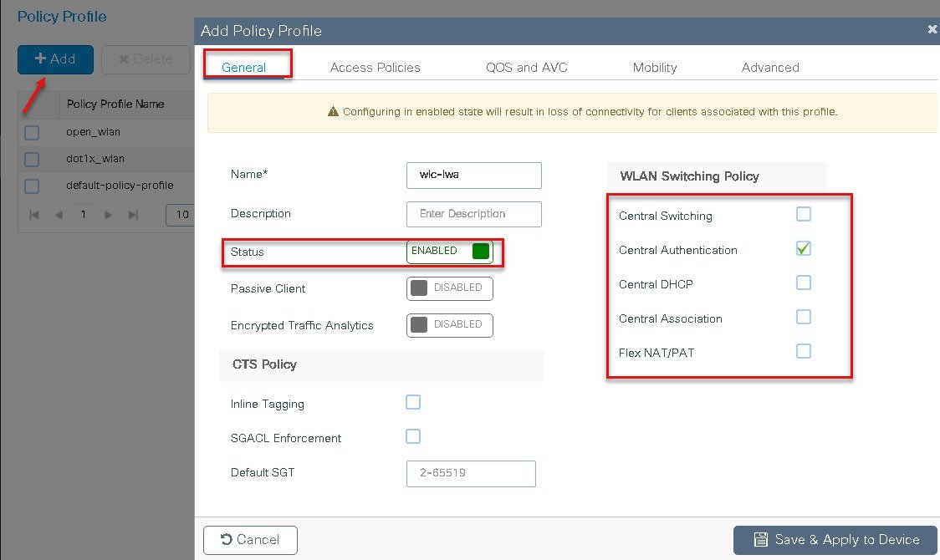Click the Add policy profile button
The image size is (940, 560).
[x=55, y=59]
